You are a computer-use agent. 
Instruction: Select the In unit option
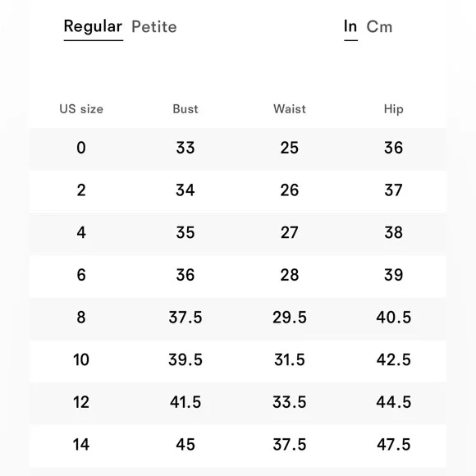350,27
